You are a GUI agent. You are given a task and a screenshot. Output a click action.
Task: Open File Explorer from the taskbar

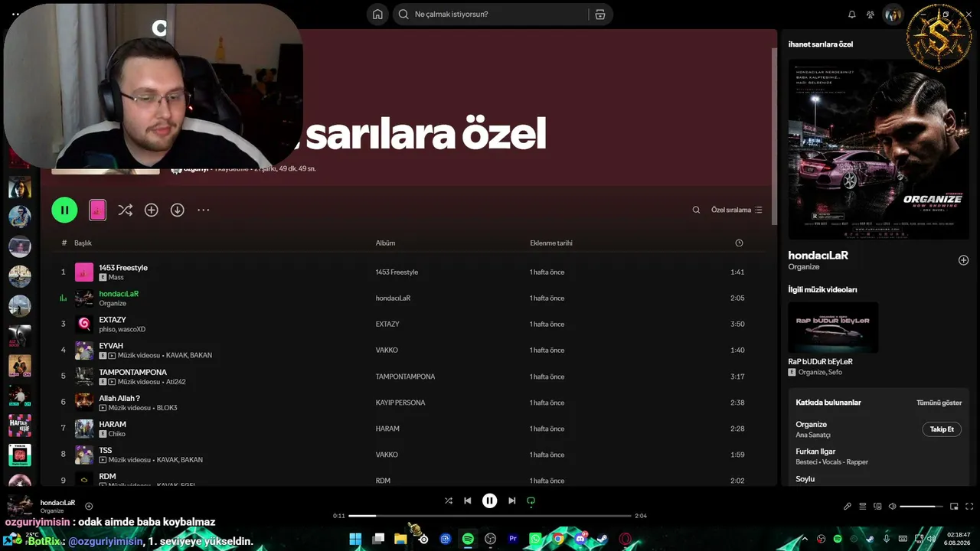[400, 539]
